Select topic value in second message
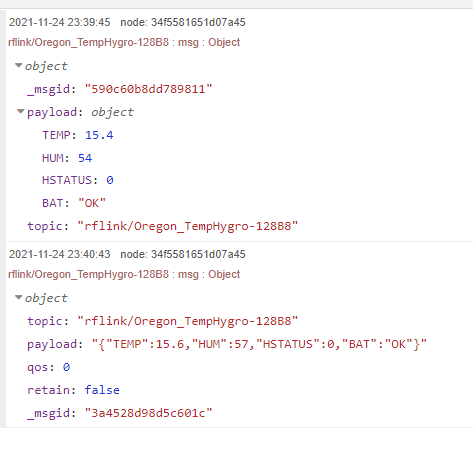The height and width of the screenshot is (465, 473). click(x=188, y=321)
